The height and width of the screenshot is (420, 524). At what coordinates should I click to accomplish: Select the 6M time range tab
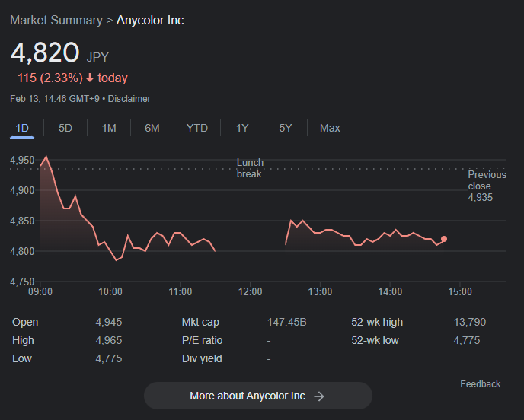point(152,128)
